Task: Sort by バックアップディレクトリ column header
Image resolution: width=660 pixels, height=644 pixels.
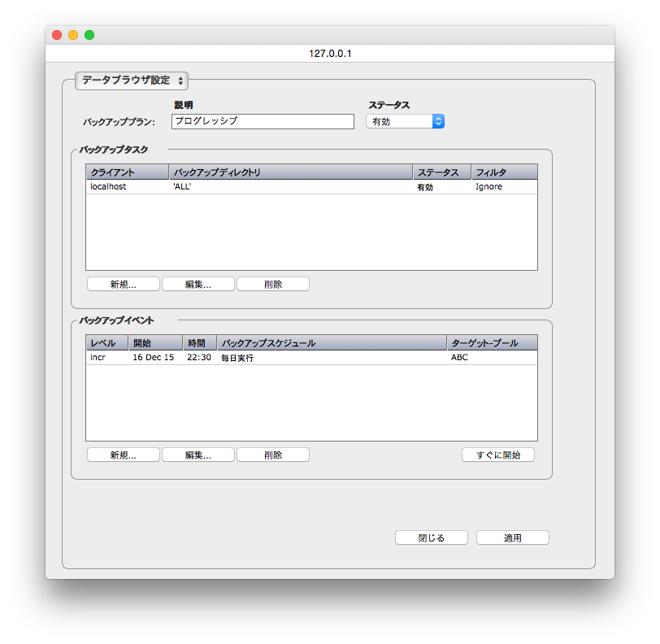Action: 290,172
